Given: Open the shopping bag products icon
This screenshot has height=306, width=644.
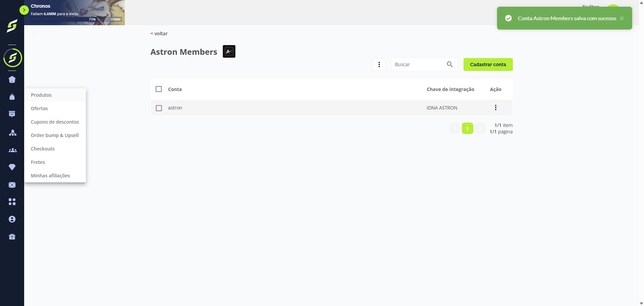Looking at the screenshot, I should click(12, 97).
